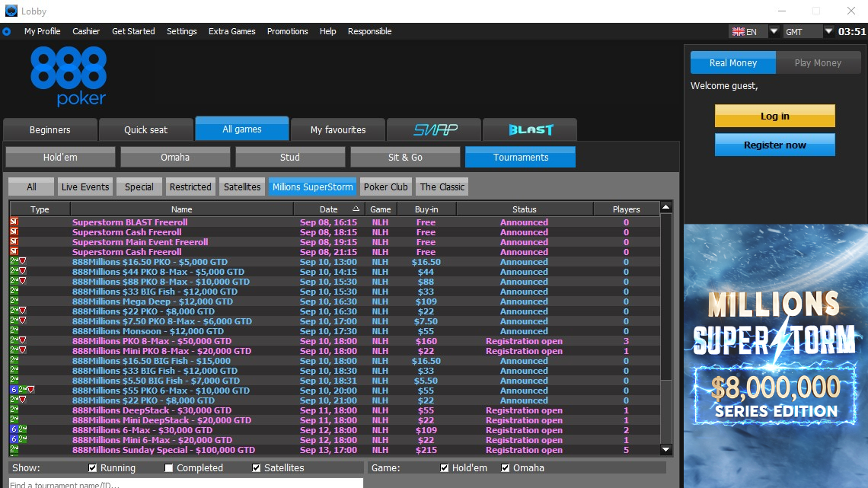This screenshot has width=868, height=488.
Task: Uncheck the Running tournaments checkbox
Action: pyautogui.click(x=93, y=468)
